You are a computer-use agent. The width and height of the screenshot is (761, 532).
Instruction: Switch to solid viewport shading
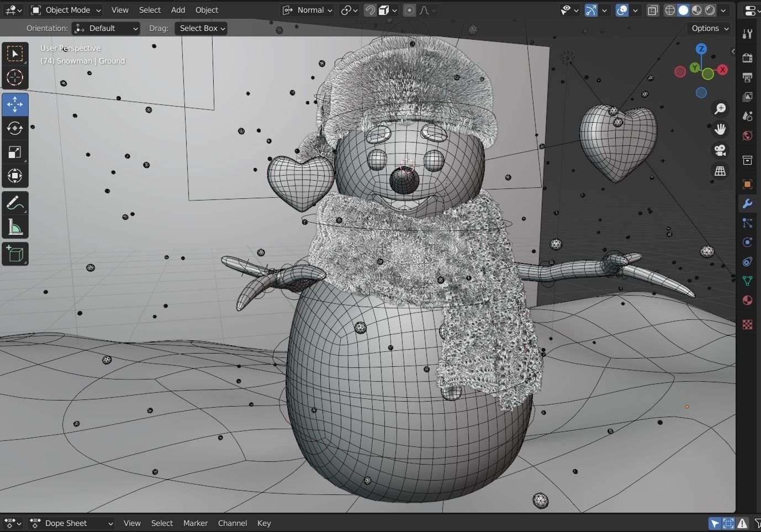click(683, 10)
